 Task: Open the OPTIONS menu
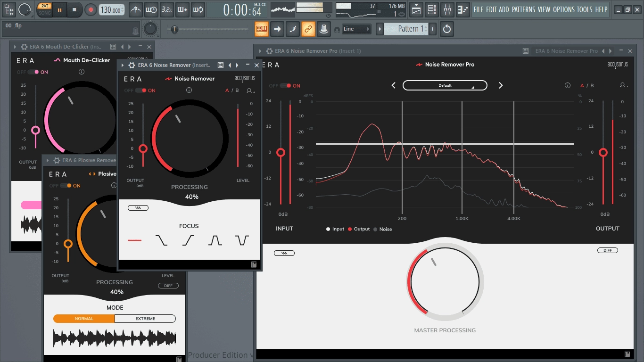click(564, 9)
